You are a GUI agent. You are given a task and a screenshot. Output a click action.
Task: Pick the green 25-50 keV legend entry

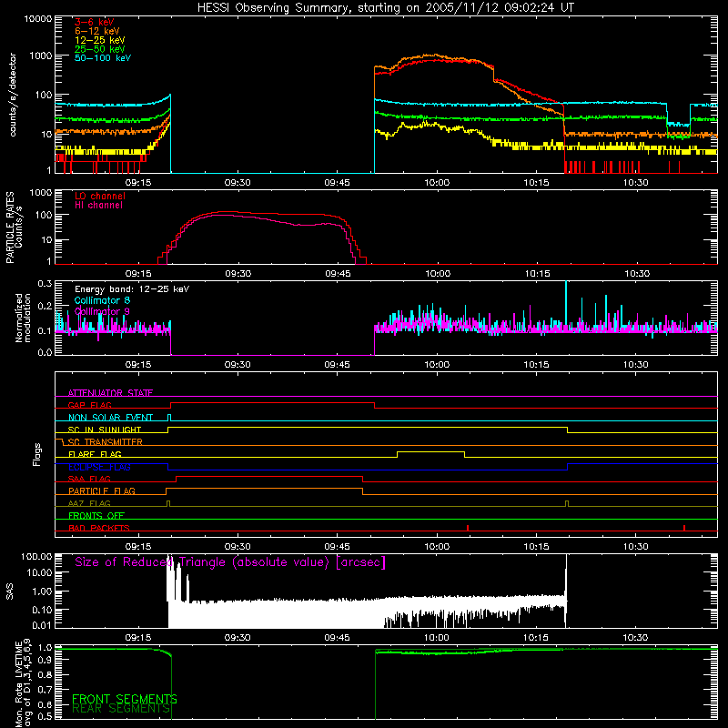(x=100, y=49)
